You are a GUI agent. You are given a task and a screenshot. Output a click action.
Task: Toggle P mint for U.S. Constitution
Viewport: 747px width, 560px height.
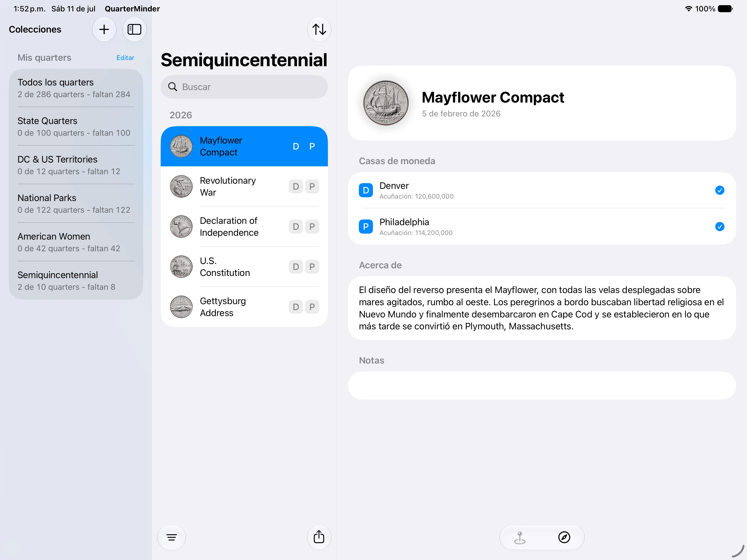(x=312, y=267)
